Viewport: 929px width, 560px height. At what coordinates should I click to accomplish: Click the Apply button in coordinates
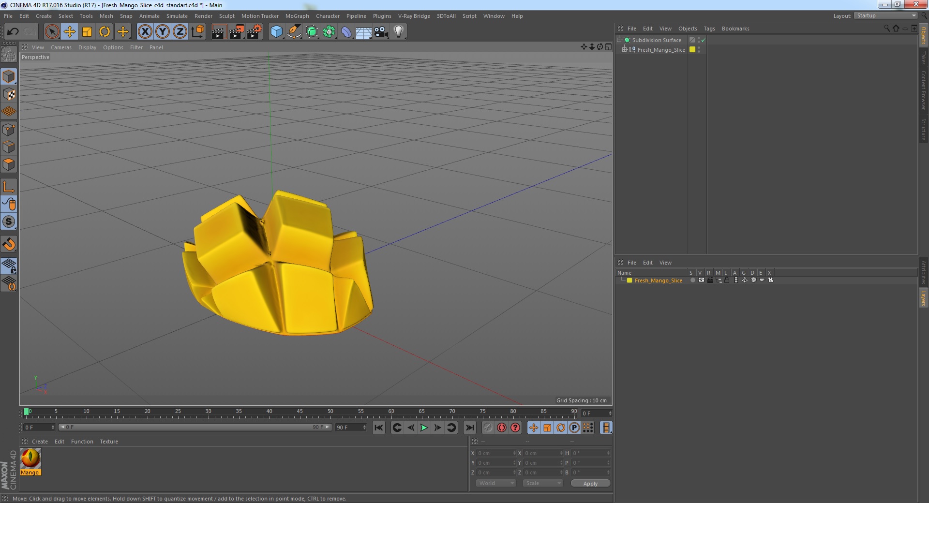(x=589, y=482)
